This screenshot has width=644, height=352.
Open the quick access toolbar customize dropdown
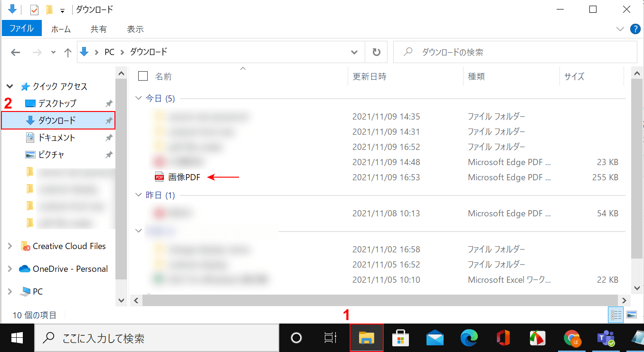coord(62,10)
